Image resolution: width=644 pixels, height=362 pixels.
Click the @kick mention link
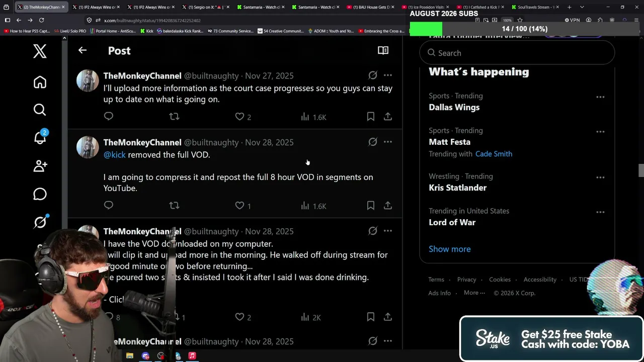tap(114, 155)
